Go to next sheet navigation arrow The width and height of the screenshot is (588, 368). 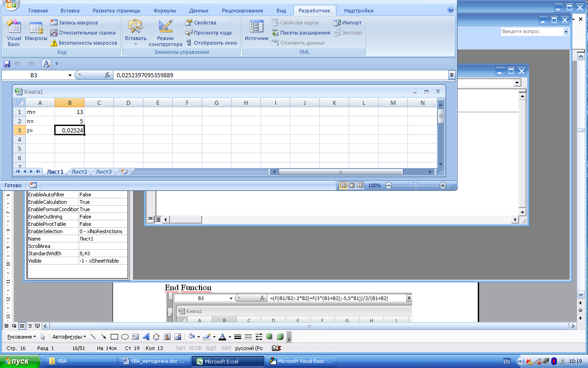click(x=32, y=172)
